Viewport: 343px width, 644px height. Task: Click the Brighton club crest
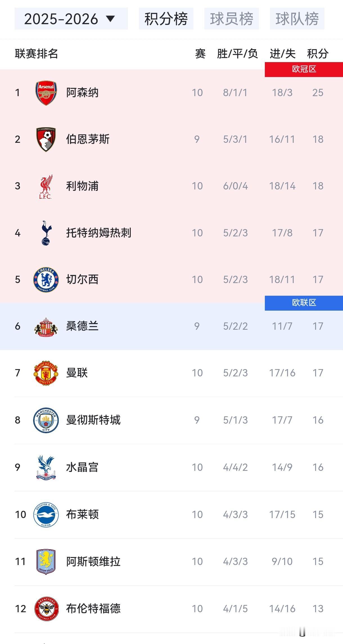46,515
